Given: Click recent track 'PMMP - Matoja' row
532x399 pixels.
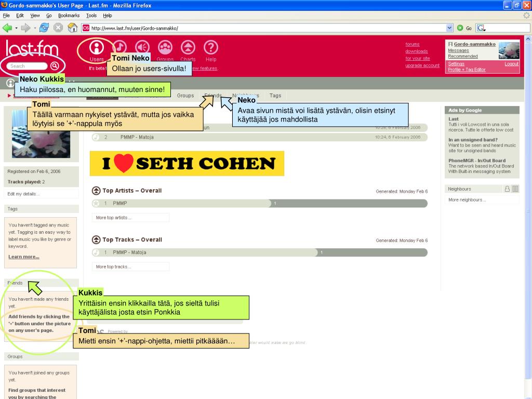Looking at the screenshot, I should pyautogui.click(x=260, y=137).
